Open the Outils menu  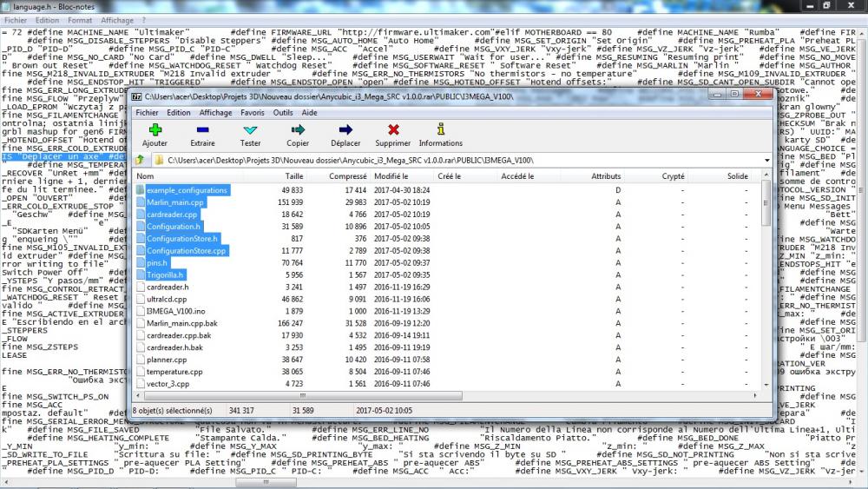283,112
